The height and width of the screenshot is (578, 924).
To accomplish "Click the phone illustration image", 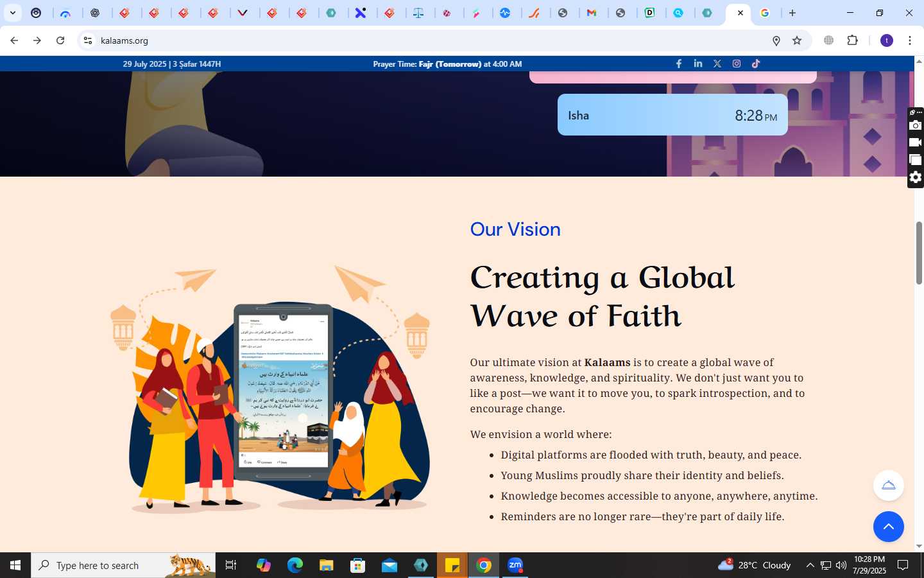I will 283,392.
